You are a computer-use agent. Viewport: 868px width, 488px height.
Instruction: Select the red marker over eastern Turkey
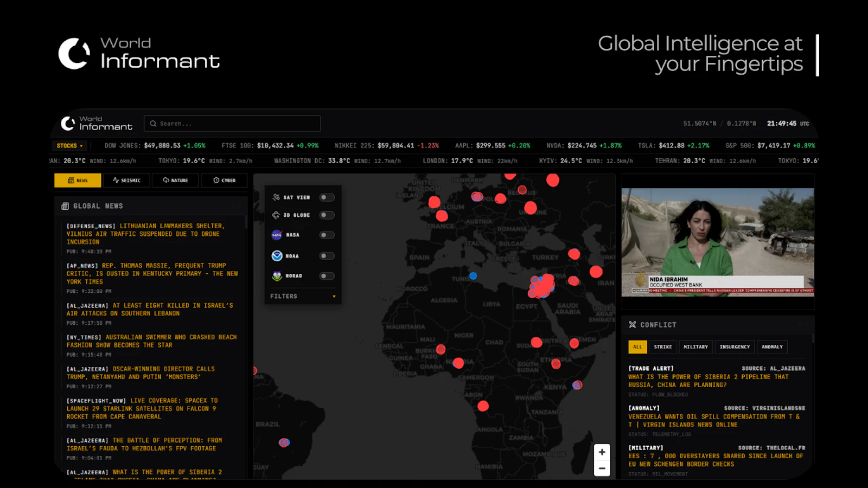pos(574,254)
